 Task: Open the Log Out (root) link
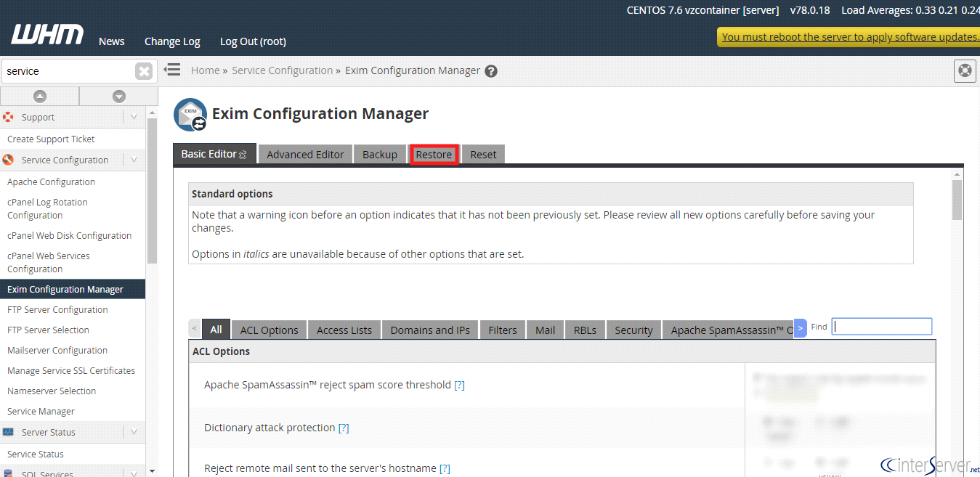(253, 41)
